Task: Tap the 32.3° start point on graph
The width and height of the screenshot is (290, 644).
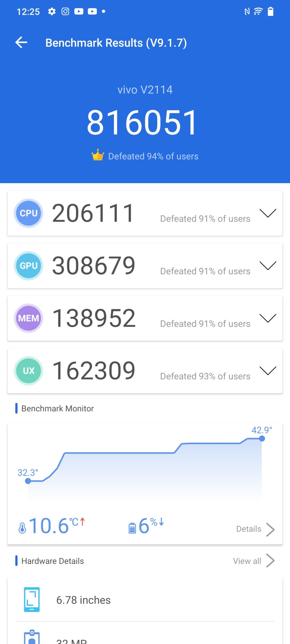Action: [x=28, y=481]
